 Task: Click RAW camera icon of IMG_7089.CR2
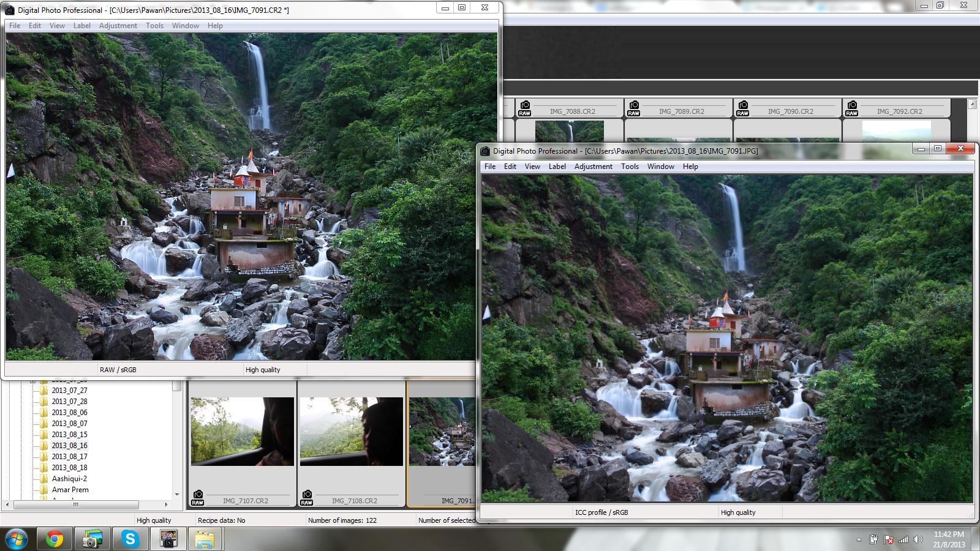click(x=634, y=108)
